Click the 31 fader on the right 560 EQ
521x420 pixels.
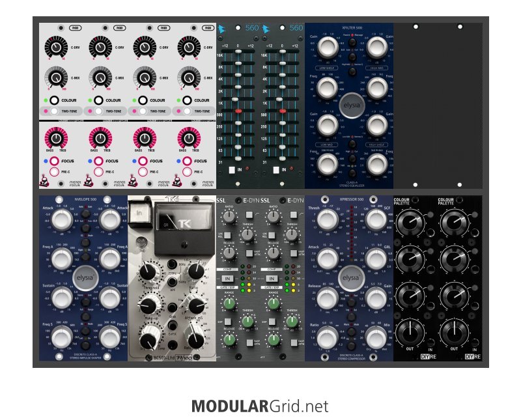coord(282,158)
